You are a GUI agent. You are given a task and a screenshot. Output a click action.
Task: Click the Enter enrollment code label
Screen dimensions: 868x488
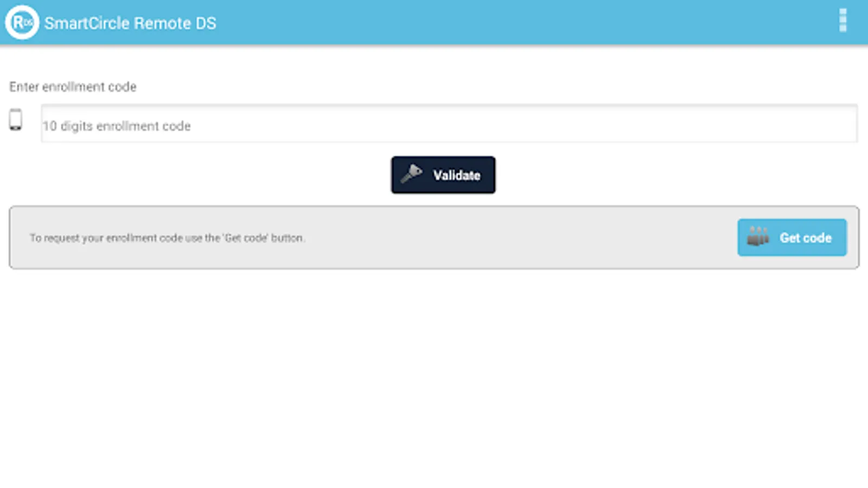tap(73, 87)
